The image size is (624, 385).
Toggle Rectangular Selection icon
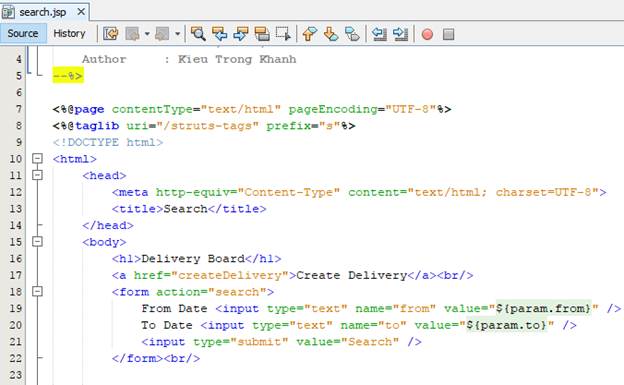(x=283, y=34)
